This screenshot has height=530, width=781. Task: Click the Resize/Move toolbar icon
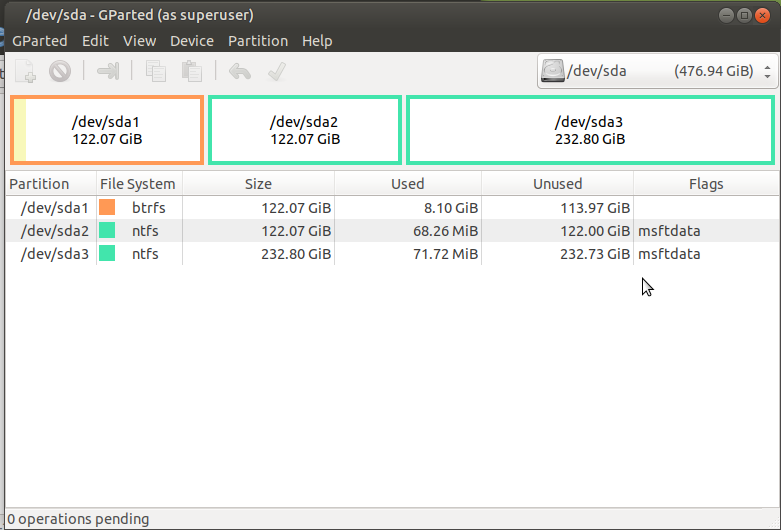108,71
